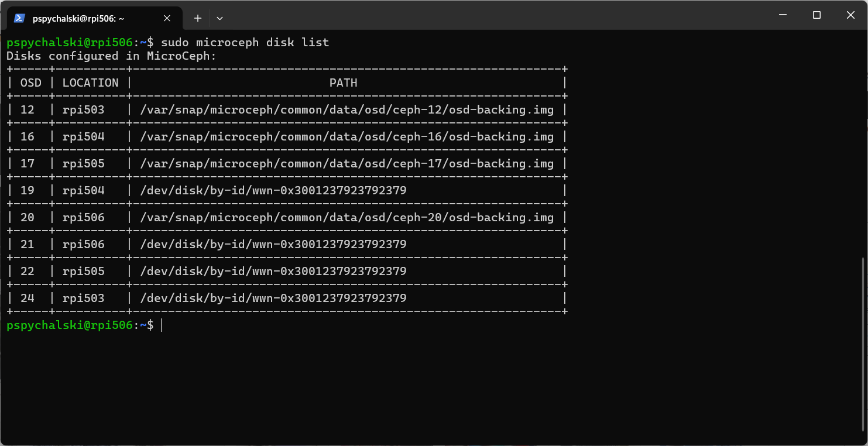Click the LOCATION column header
The image size is (868, 446).
click(90, 83)
